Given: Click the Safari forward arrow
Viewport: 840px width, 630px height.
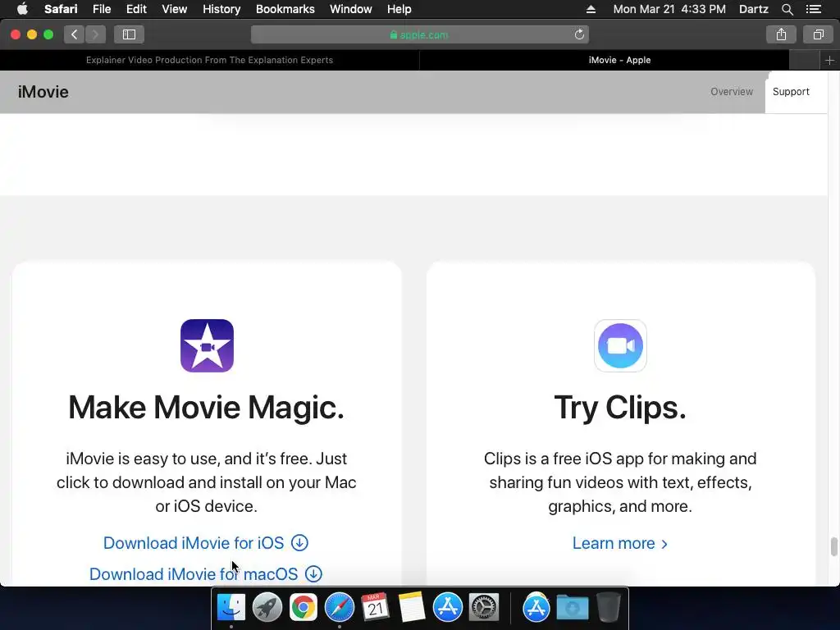Looking at the screenshot, I should click(x=95, y=34).
